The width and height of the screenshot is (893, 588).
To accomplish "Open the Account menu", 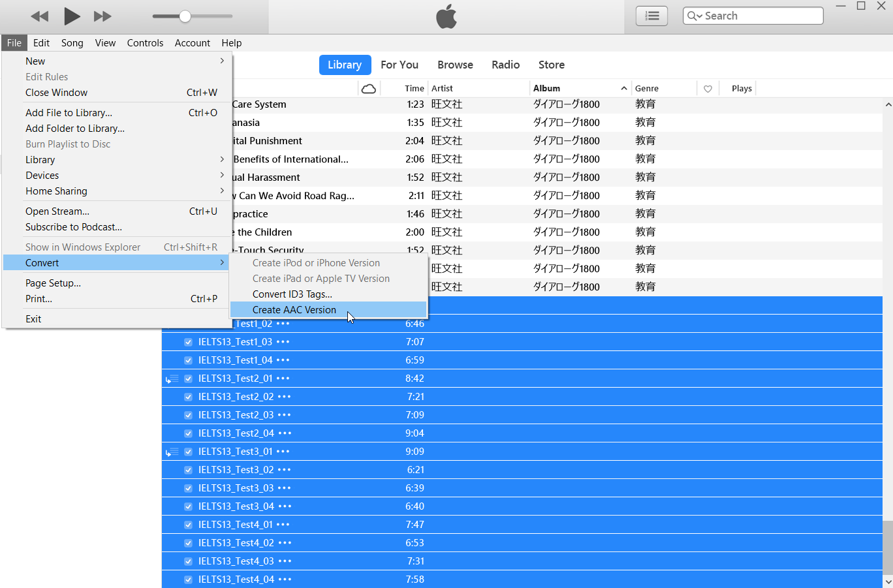I will tap(193, 43).
